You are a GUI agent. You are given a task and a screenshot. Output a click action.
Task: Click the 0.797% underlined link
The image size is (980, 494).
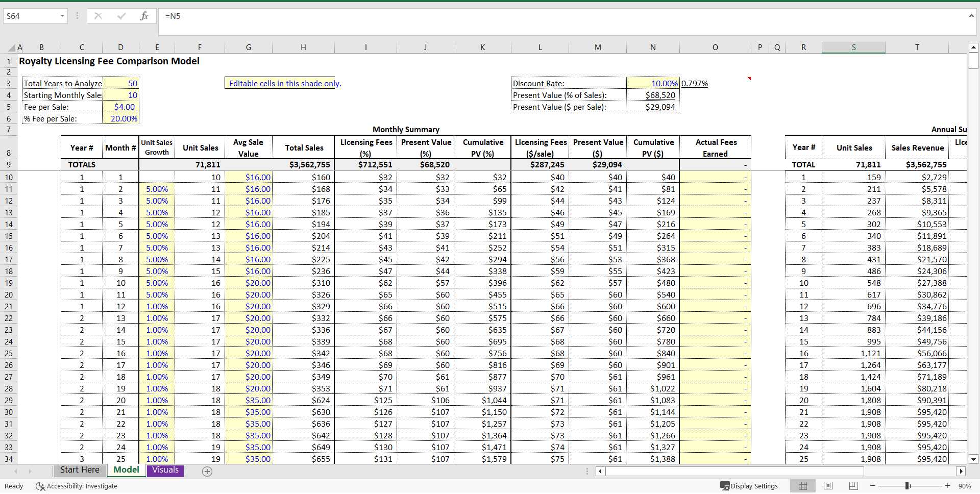point(694,83)
